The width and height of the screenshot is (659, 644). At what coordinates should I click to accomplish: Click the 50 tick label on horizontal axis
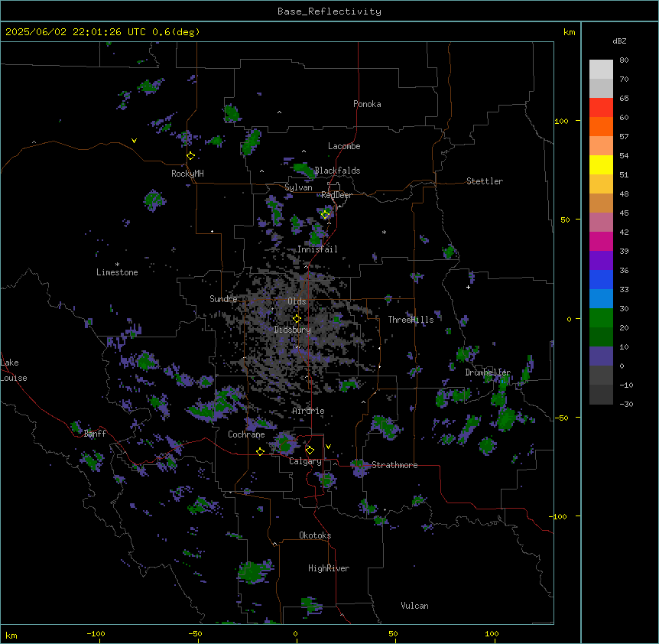(x=393, y=633)
